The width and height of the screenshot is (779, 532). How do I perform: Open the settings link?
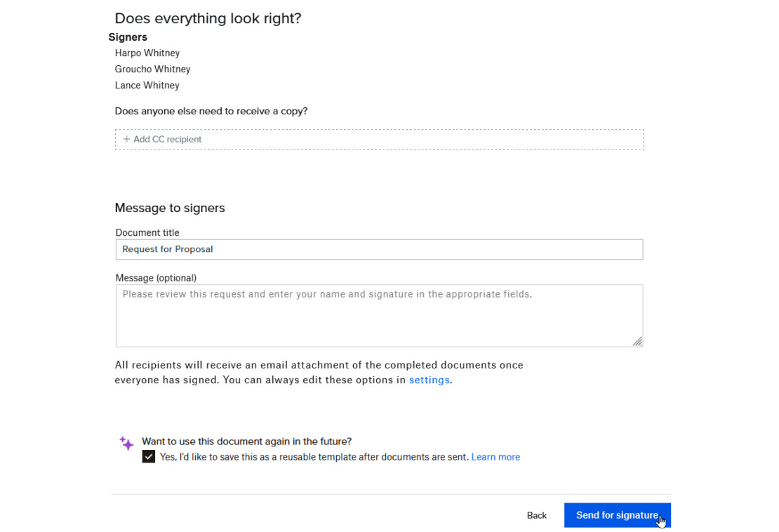coord(429,380)
